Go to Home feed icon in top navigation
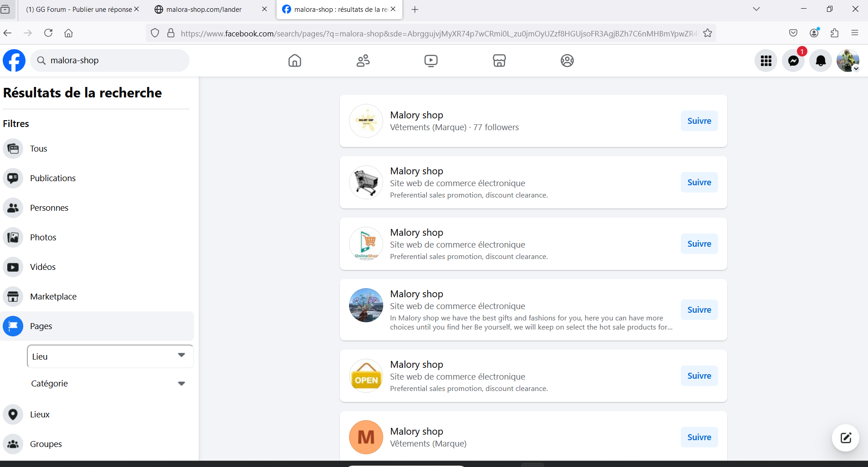Viewport: 868px width, 467px height. click(295, 61)
